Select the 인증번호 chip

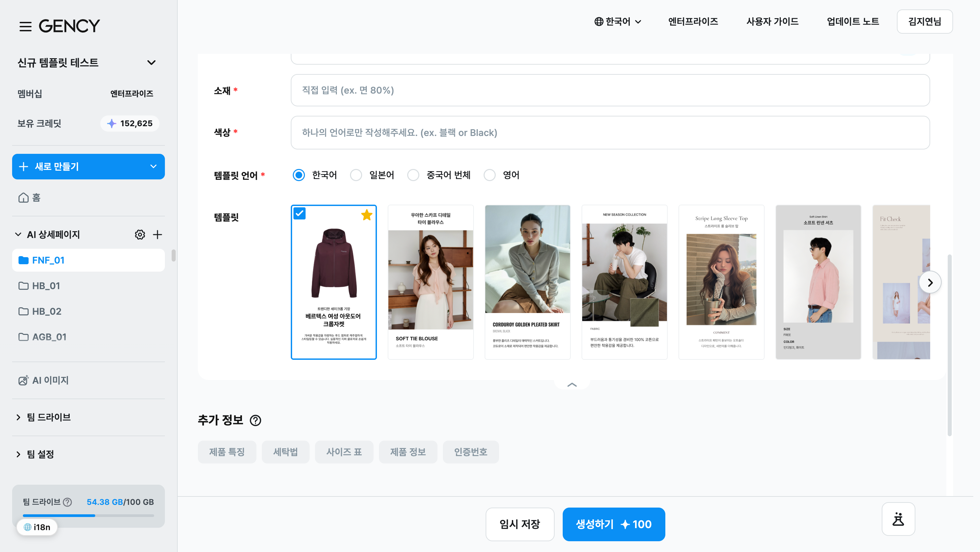tap(470, 452)
